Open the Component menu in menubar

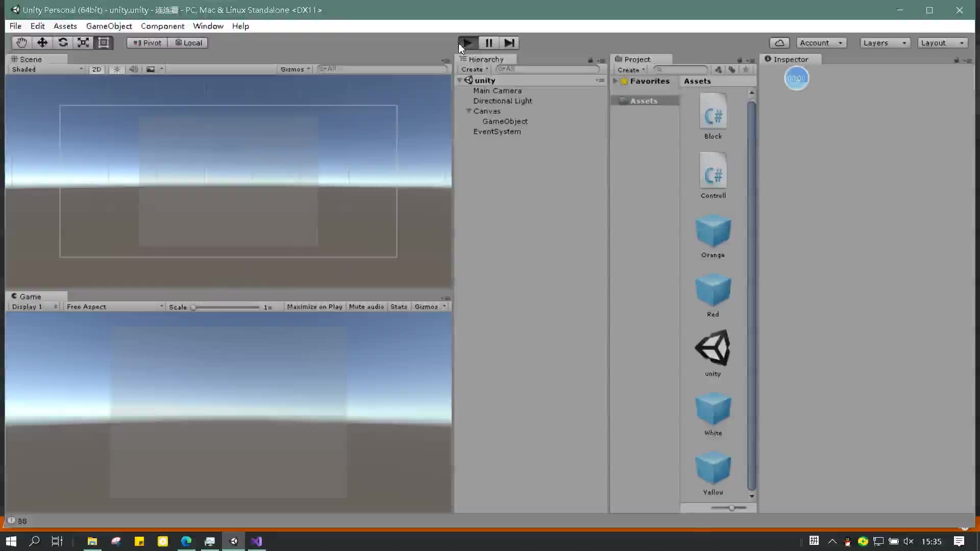162,26
